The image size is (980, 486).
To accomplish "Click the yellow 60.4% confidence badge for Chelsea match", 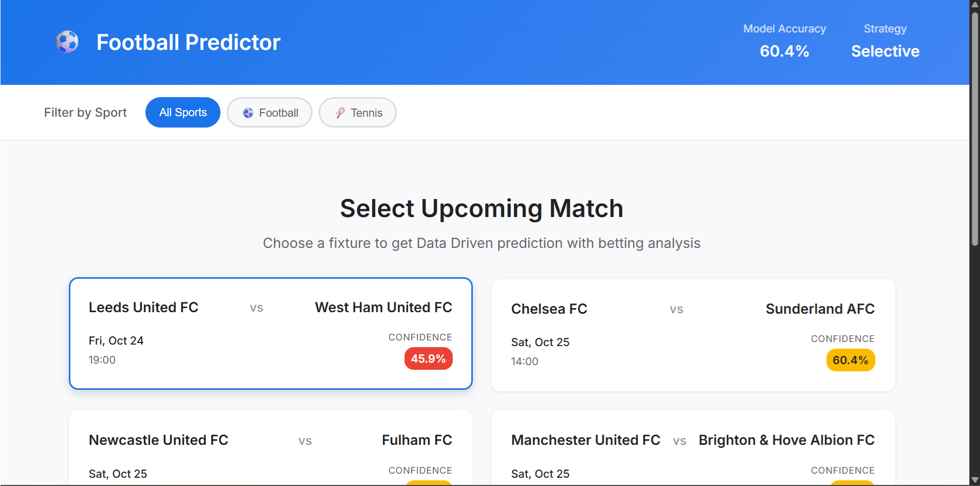I will tap(850, 360).
